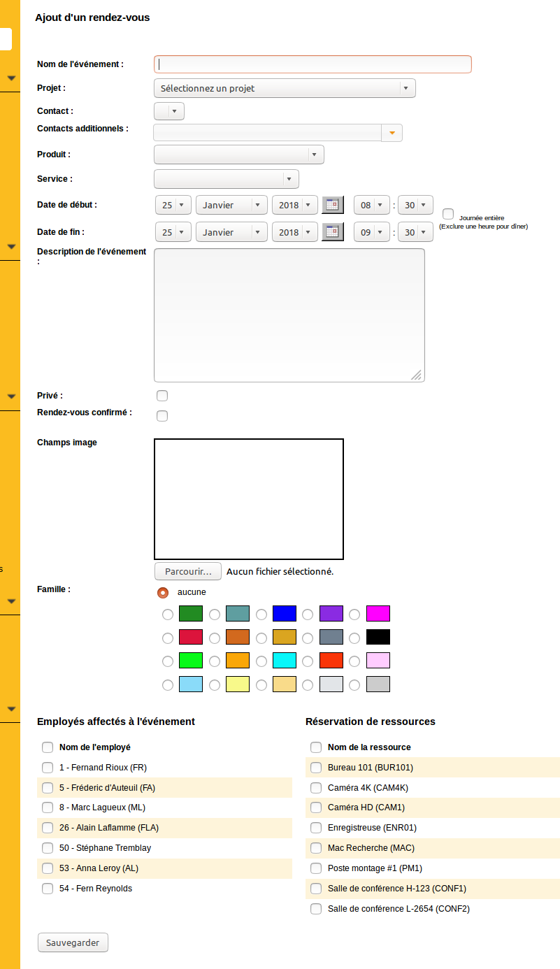Click the Sauvegarder button
Image resolution: width=560 pixels, height=969 pixels.
point(73,942)
